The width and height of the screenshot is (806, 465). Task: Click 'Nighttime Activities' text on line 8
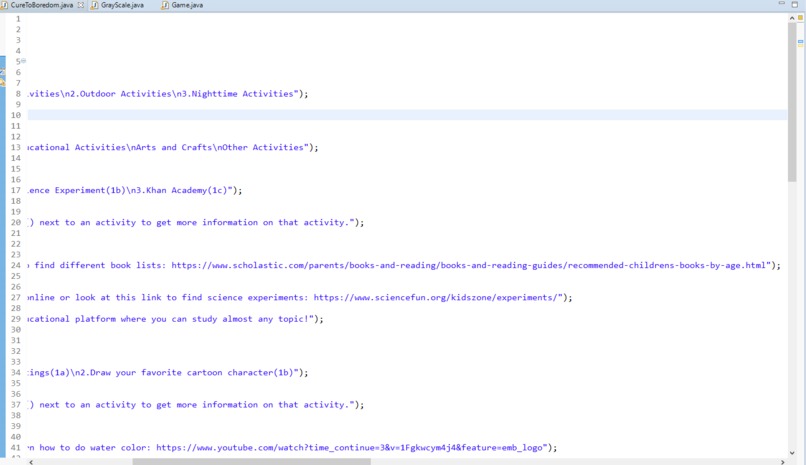pyautogui.click(x=242, y=94)
